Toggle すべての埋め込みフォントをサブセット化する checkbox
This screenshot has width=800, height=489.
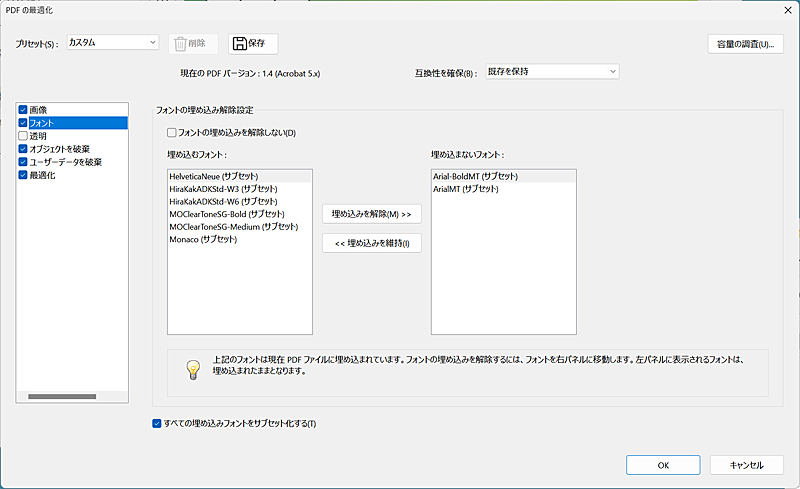click(156, 423)
